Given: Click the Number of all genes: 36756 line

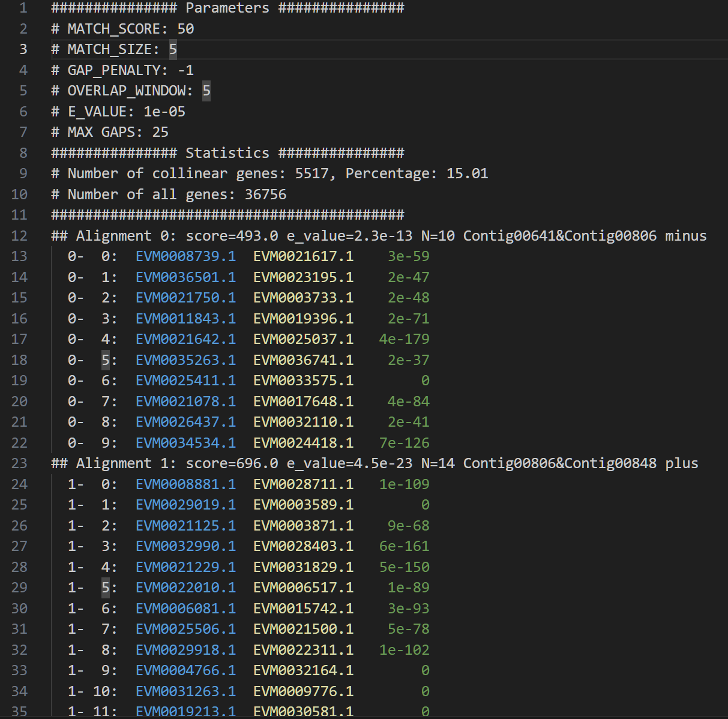Looking at the screenshot, I should [x=169, y=194].
